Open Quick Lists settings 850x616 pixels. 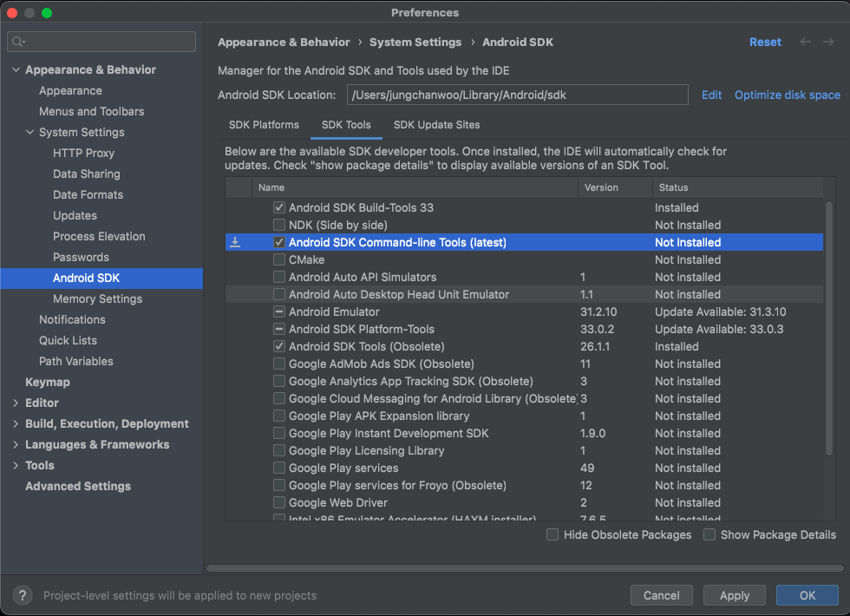point(68,340)
